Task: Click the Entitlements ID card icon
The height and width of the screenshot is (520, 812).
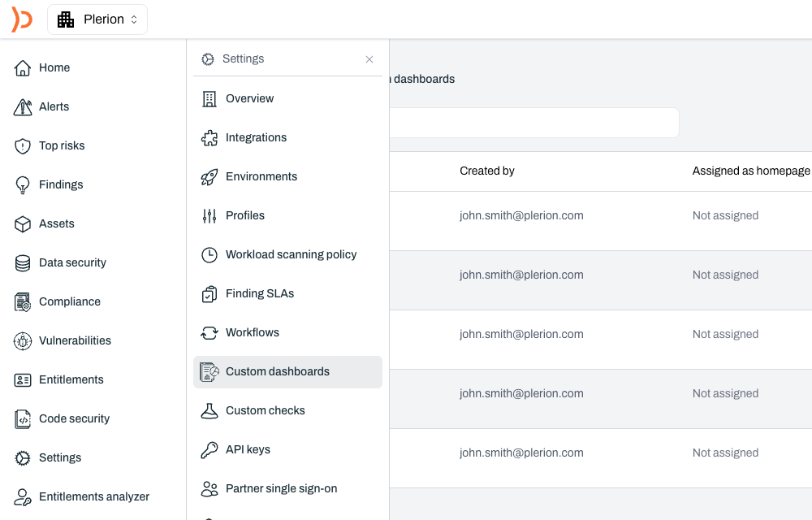Action: pos(22,380)
